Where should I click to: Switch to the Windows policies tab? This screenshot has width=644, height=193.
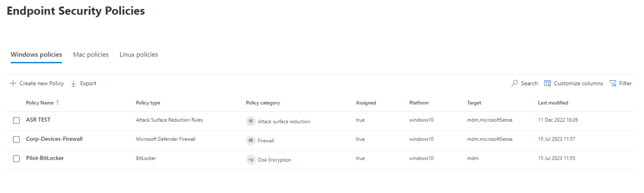tap(36, 55)
